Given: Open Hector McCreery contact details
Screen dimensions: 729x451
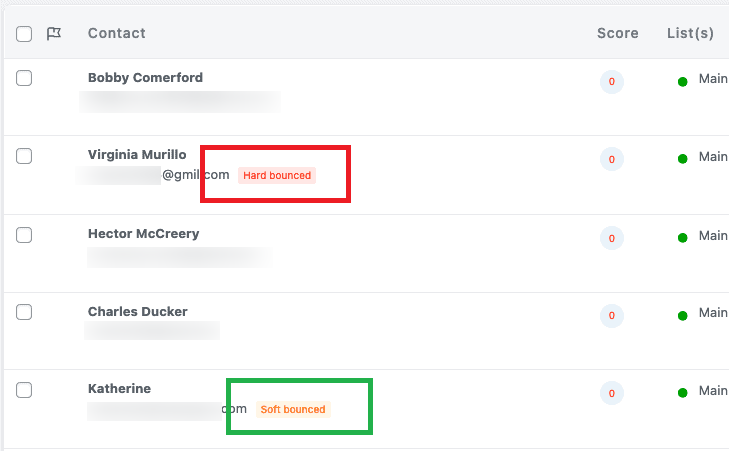Looking at the screenshot, I should point(143,234).
